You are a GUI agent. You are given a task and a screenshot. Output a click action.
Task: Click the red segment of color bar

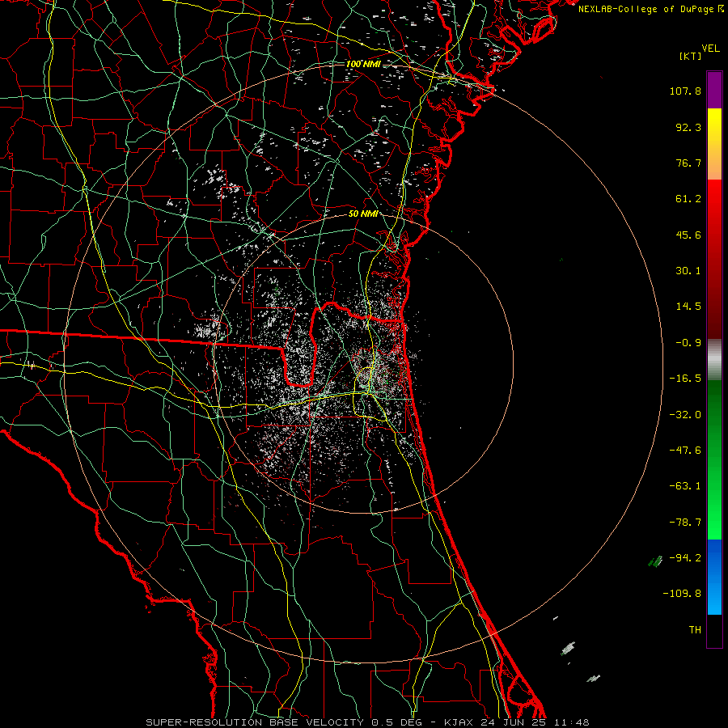714,258
